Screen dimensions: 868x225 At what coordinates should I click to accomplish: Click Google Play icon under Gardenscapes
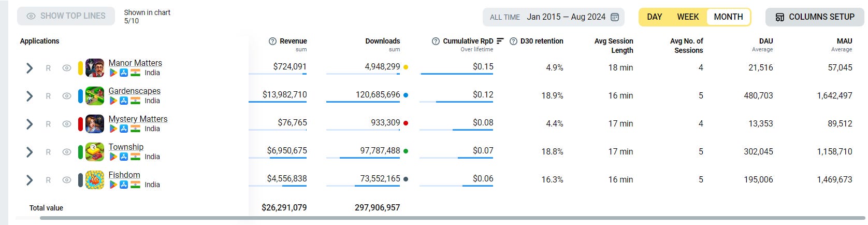(x=113, y=101)
